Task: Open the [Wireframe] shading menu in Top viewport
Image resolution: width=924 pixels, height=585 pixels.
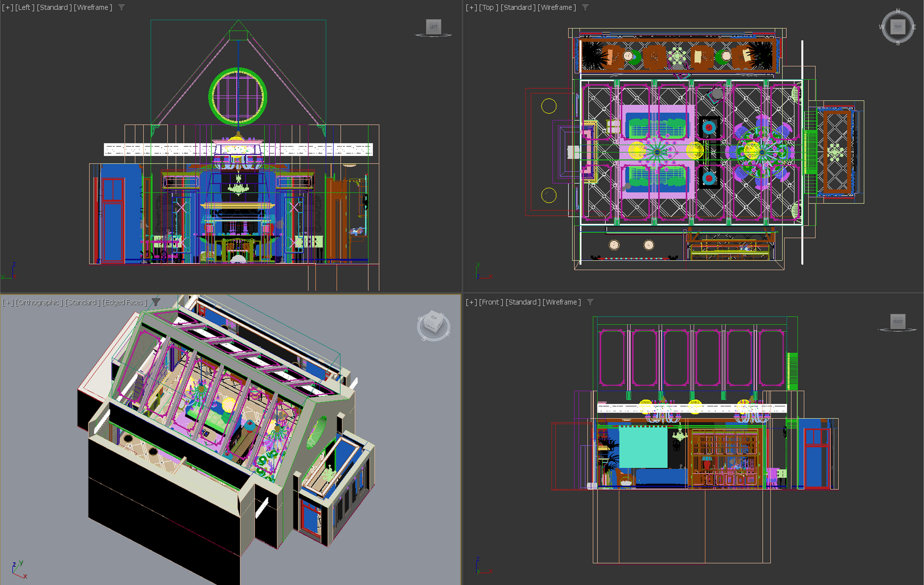Action: click(x=557, y=7)
